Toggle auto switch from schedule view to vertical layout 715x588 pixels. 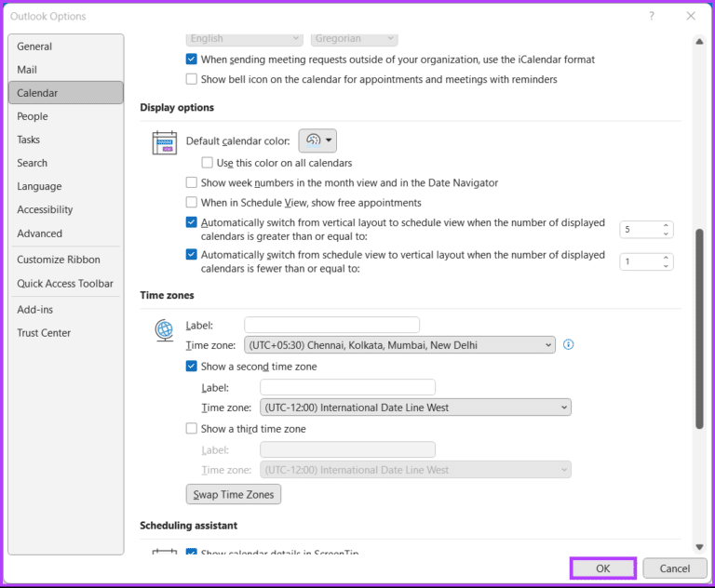tap(192, 254)
